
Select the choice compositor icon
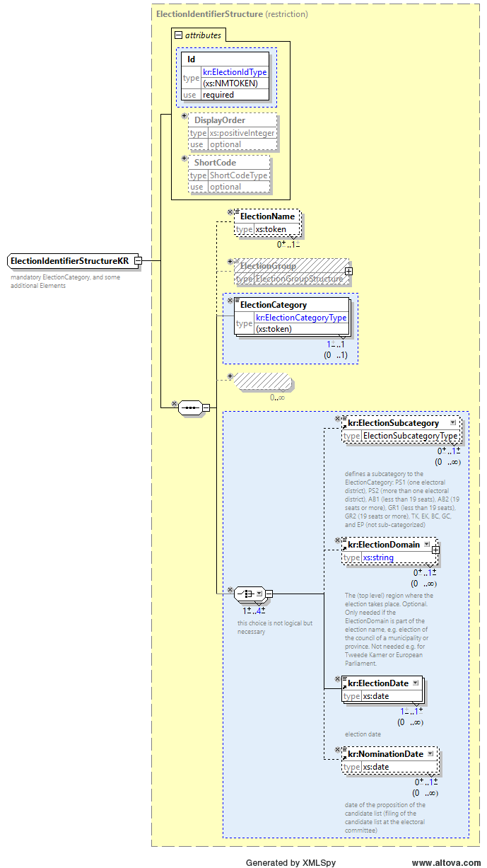tap(249, 594)
